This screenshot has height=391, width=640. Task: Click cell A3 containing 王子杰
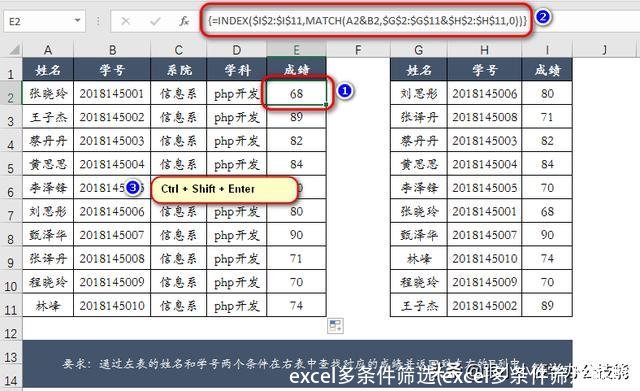(x=48, y=117)
